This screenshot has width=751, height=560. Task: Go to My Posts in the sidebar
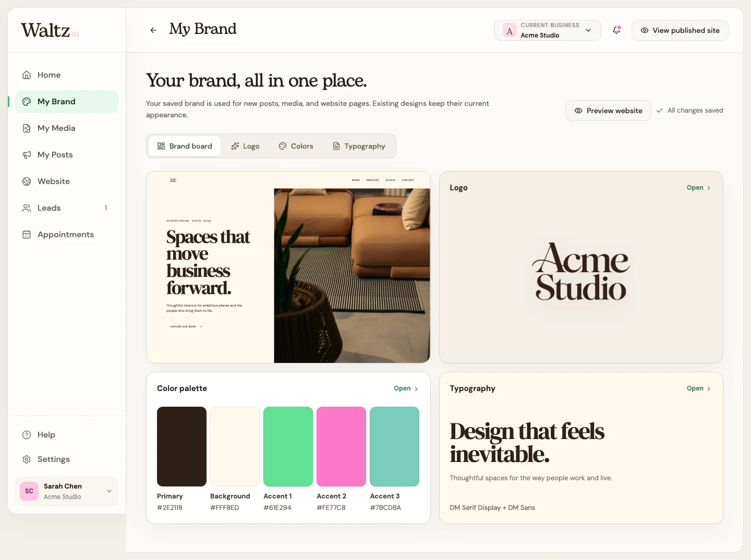pos(67,155)
